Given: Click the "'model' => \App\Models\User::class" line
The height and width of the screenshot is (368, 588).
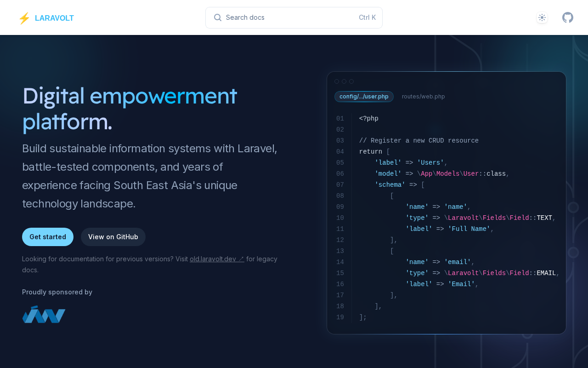Looking at the screenshot, I should coord(442,174).
